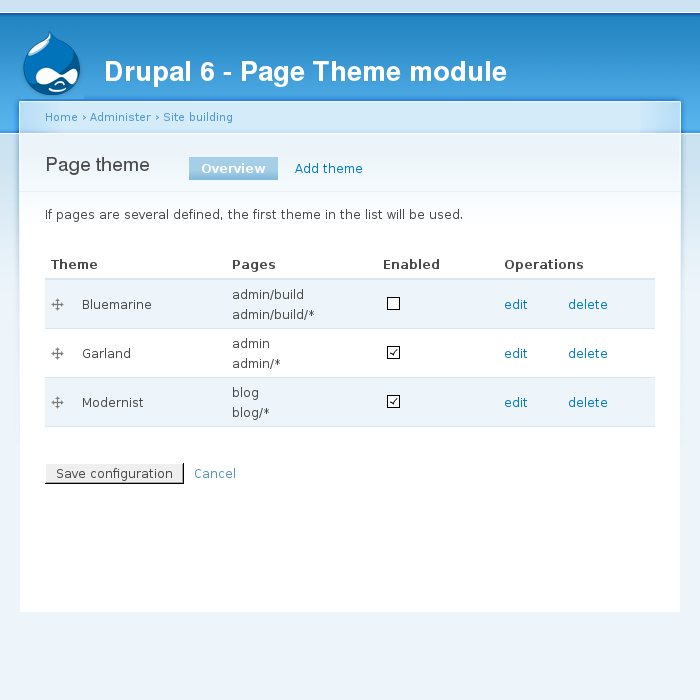Click the Pages column header
The height and width of the screenshot is (700, 700).
[254, 265]
